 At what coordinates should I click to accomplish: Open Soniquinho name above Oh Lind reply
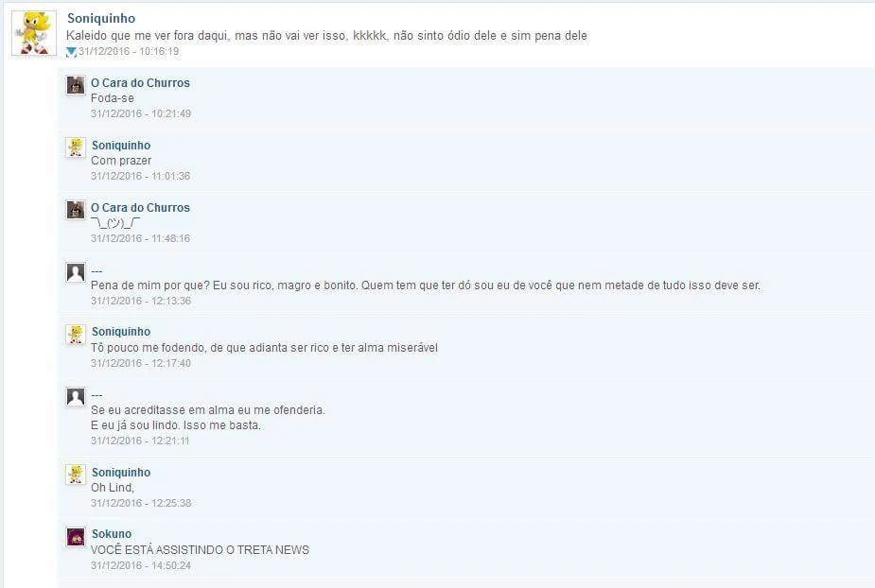tap(121, 472)
